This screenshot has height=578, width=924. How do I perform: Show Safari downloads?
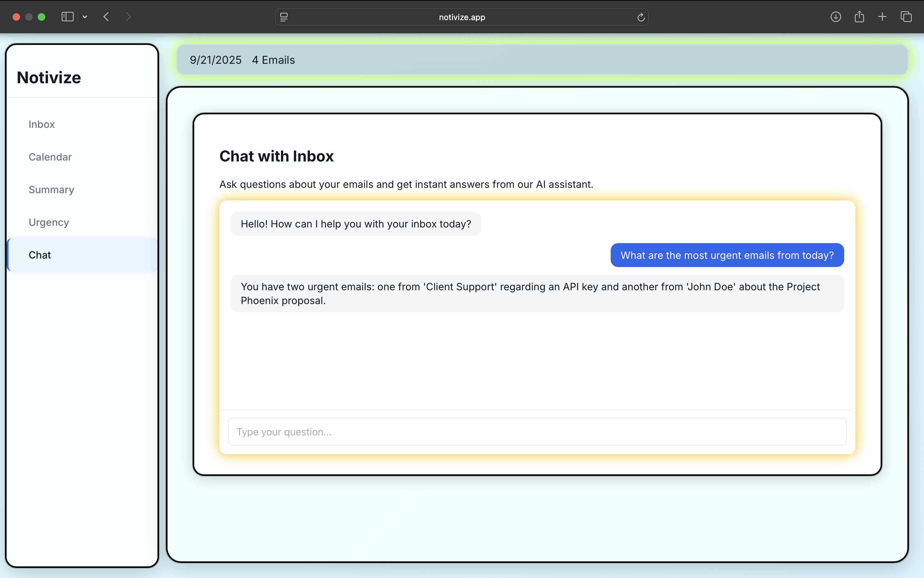(x=836, y=17)
